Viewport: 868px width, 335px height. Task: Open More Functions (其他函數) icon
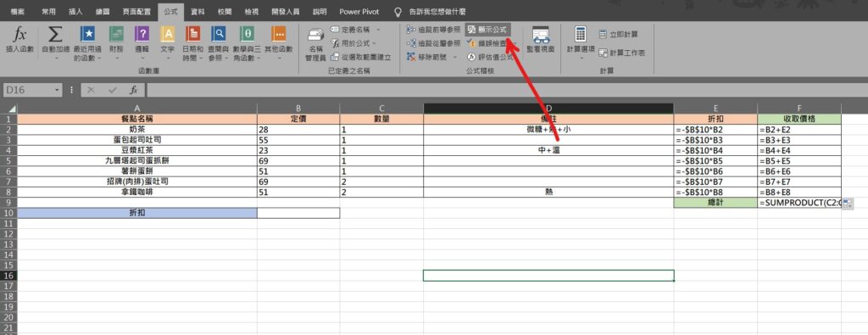[278, 34]
